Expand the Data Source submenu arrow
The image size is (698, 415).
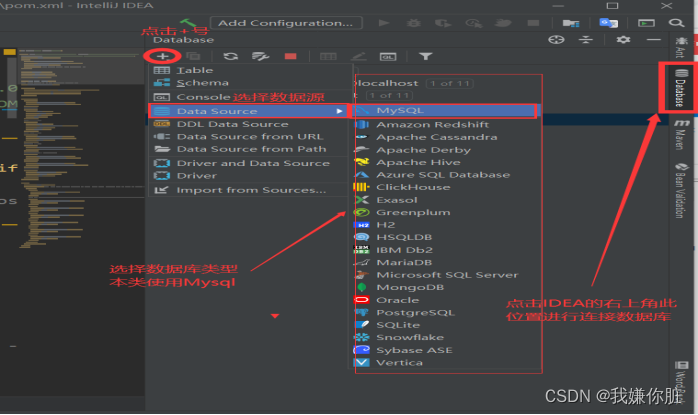pyautogui.click(x=340, y=111)
